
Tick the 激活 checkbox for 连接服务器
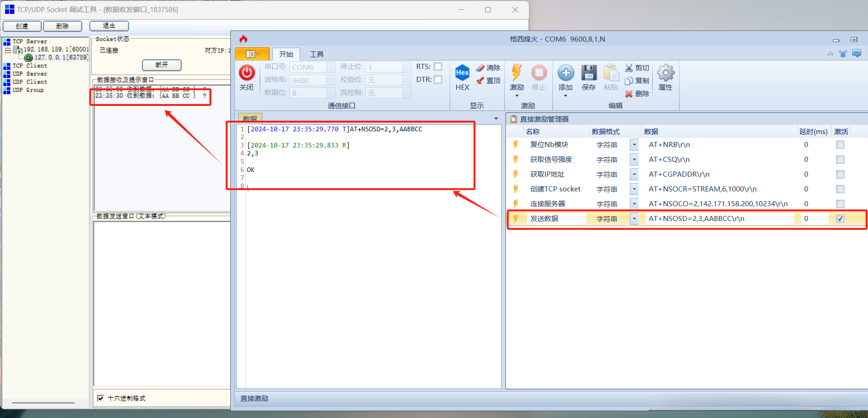point(840,204)
